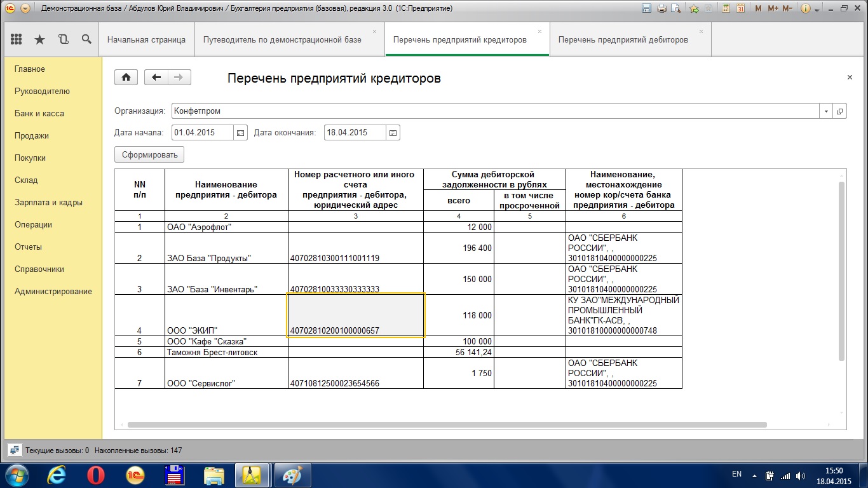The width and height of the screenshot is (868, 488).
Task: Open the Руководителю section
Action: point(42,91)
